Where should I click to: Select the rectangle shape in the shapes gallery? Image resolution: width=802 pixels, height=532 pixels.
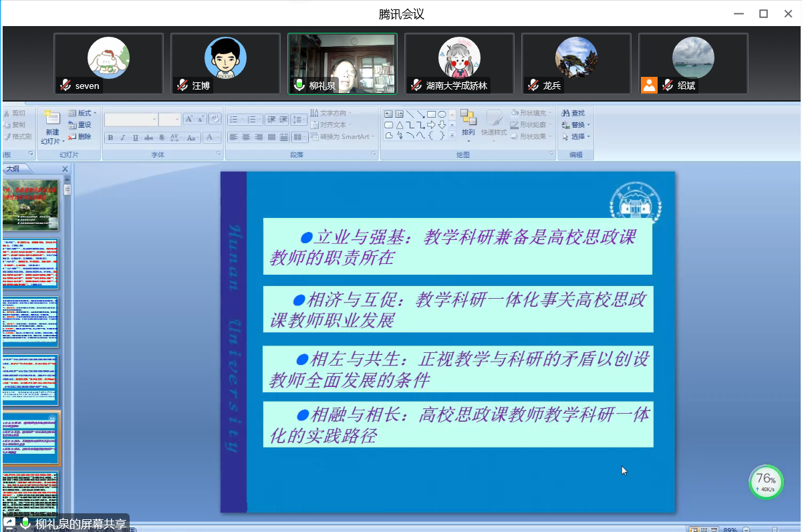click(432, 114)
